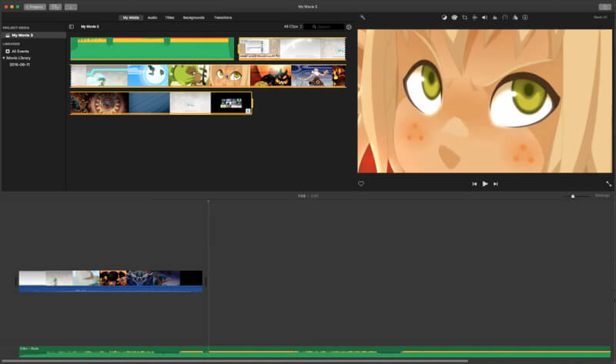Image resolution: width=616 pixels, height=364 pixels.
Task: Mark the clip as favorite with heart icon
Action: [x=360, y=183]
